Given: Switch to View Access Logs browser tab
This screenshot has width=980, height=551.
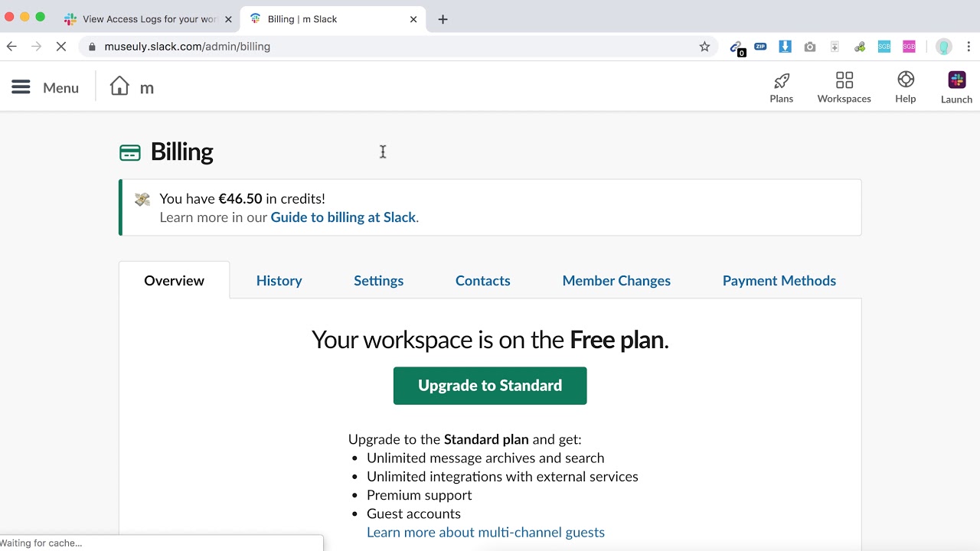Looking at the screenshot, I should tap(149, 19).
